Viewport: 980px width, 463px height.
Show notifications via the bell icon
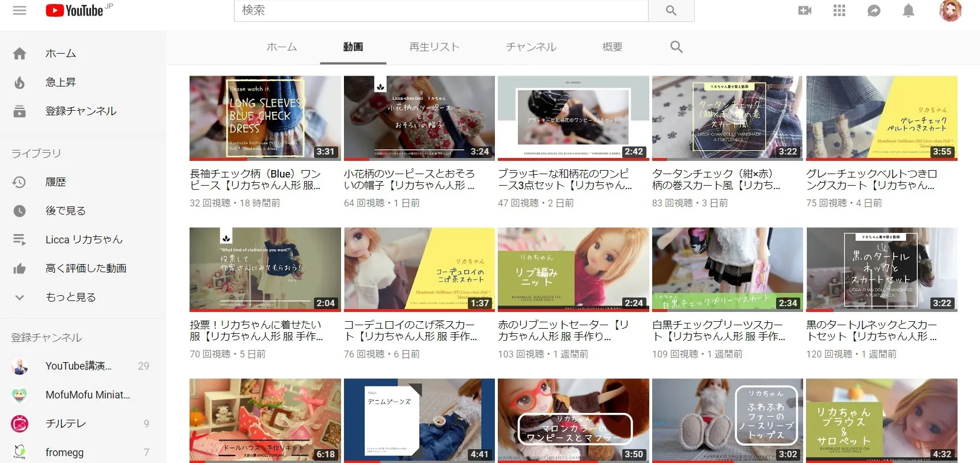pos(909,10)
